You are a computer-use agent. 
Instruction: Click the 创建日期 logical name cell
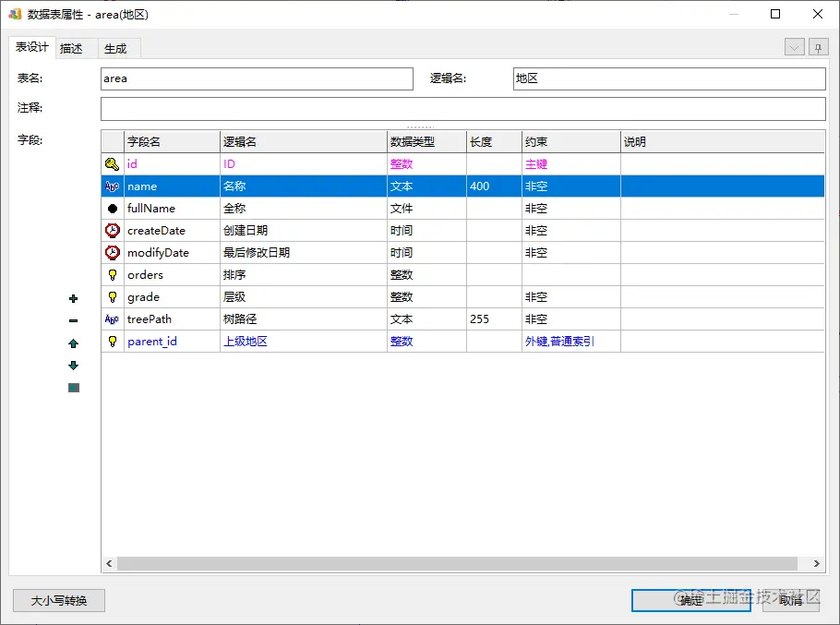tap(303, 230)
